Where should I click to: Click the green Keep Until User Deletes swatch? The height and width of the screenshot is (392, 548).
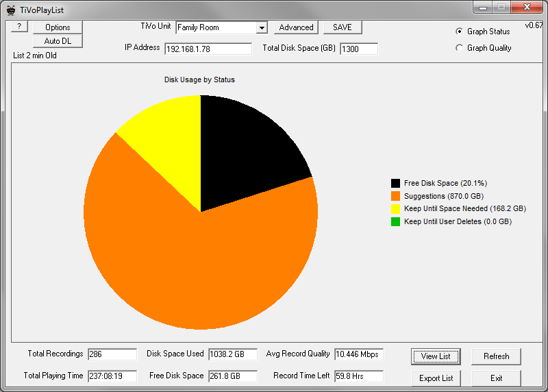395,222
